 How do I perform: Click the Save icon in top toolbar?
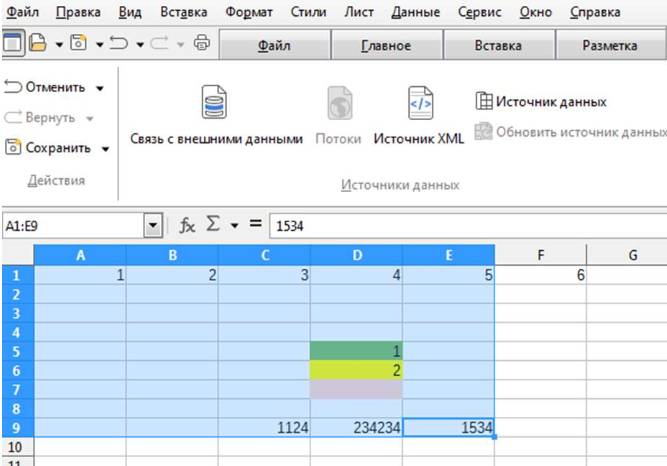coord(79,43)
